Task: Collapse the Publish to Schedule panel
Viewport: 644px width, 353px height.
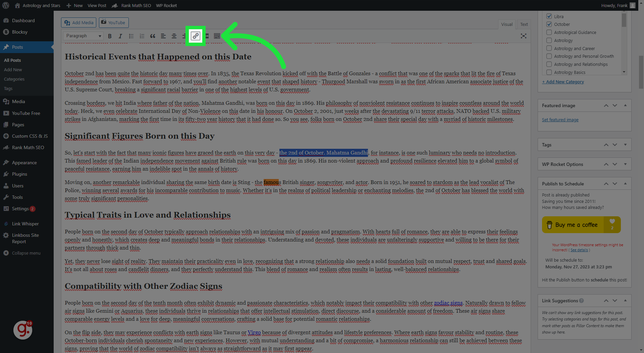Action: tap(625, 184)
